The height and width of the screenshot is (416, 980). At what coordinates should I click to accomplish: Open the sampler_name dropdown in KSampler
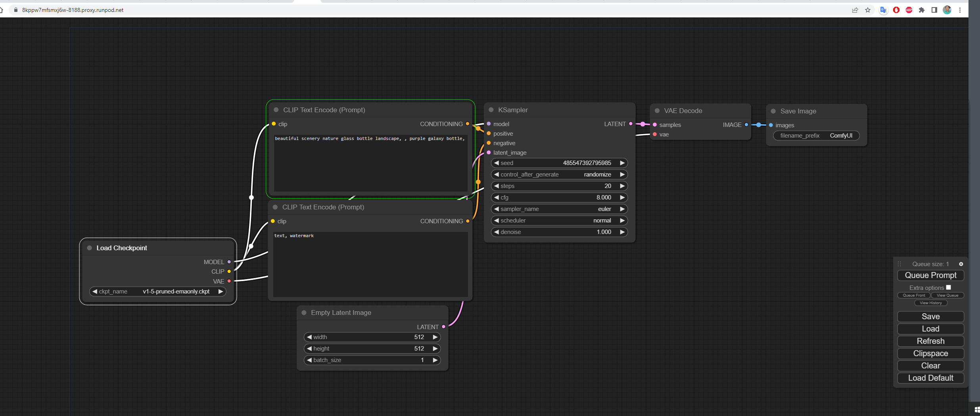559,209
